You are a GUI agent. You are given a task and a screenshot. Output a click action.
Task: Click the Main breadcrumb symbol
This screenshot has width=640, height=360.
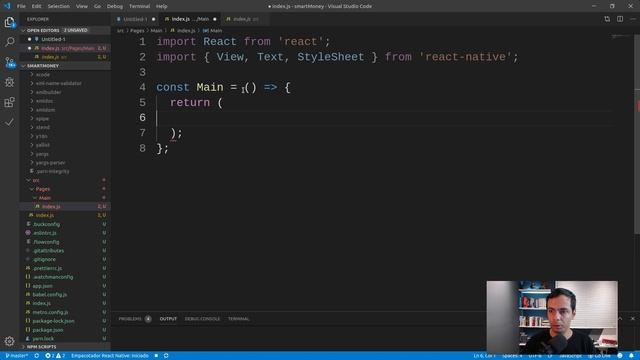[x=213, y=31]
